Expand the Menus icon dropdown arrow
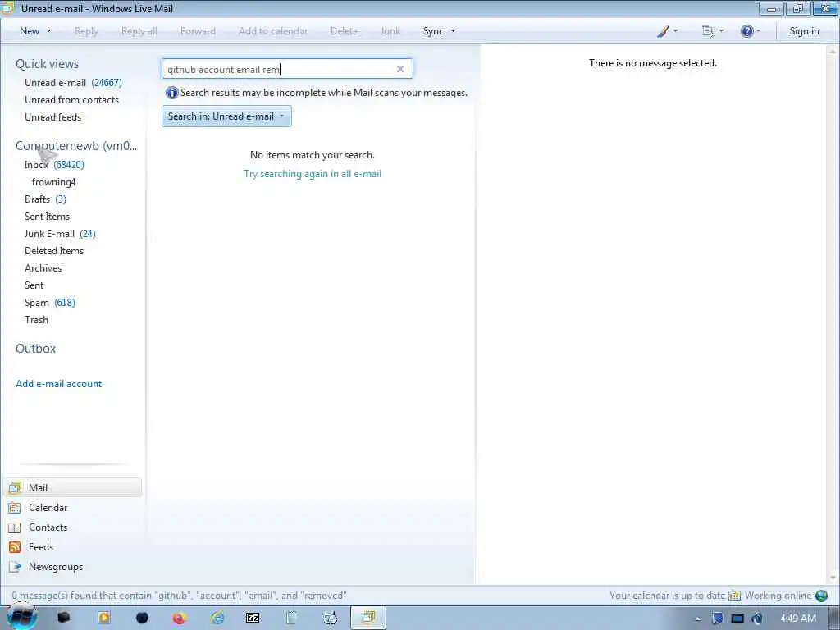Screen dimensions: 840x630 click(722, 31)
